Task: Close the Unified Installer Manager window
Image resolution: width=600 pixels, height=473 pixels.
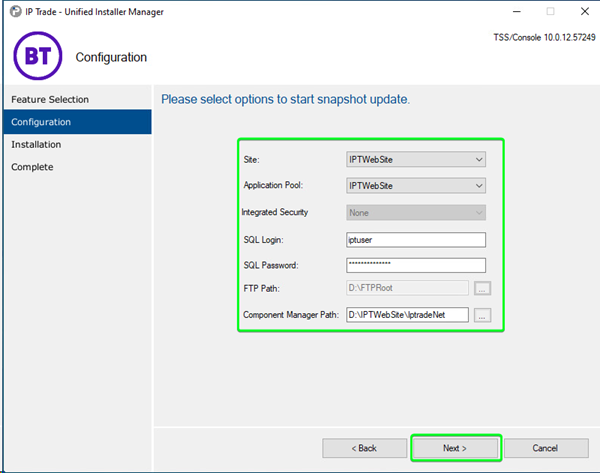Action: point(585,11)
